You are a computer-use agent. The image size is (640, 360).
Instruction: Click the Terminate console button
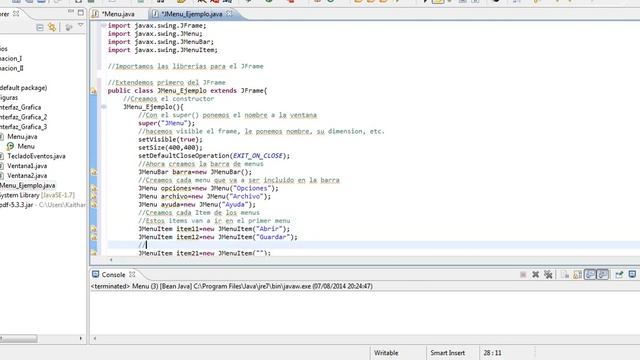523,275
